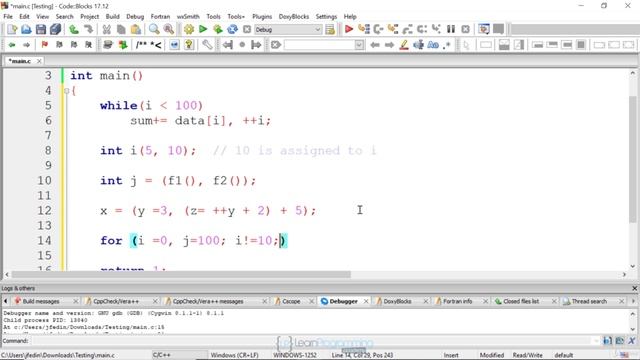Open the Debug build target dropdown
This screenshot has width=640, height=360.
(288, 29)
